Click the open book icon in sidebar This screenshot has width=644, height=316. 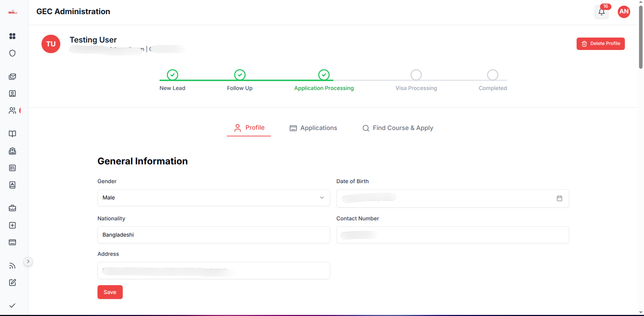12,134
